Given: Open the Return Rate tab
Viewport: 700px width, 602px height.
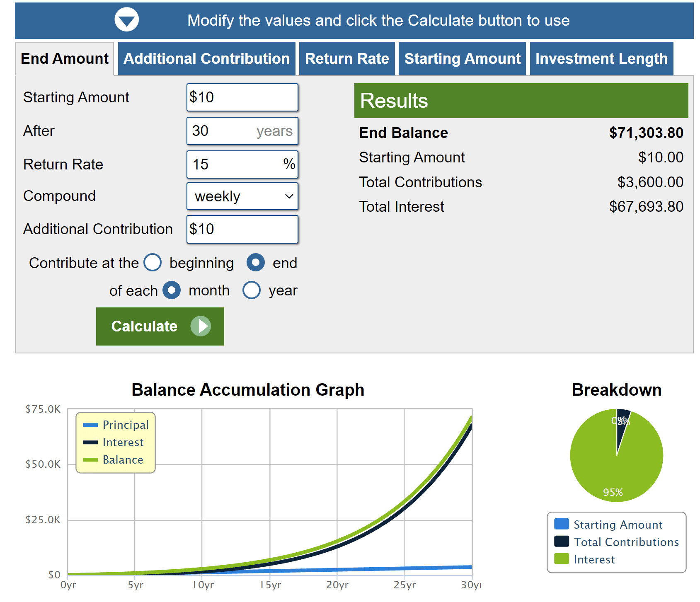Looking at the screenshot, I should [x=347, y=59].
